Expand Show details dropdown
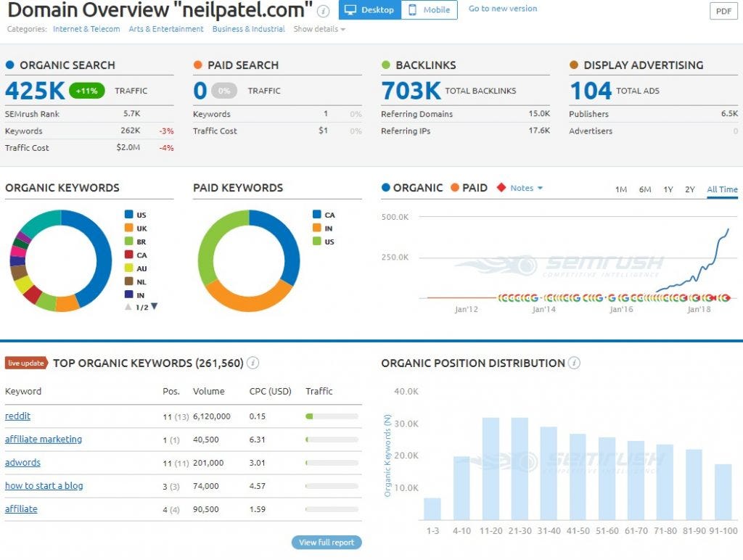The width and height of the screenshot is (743, 560). pos(319,29)
